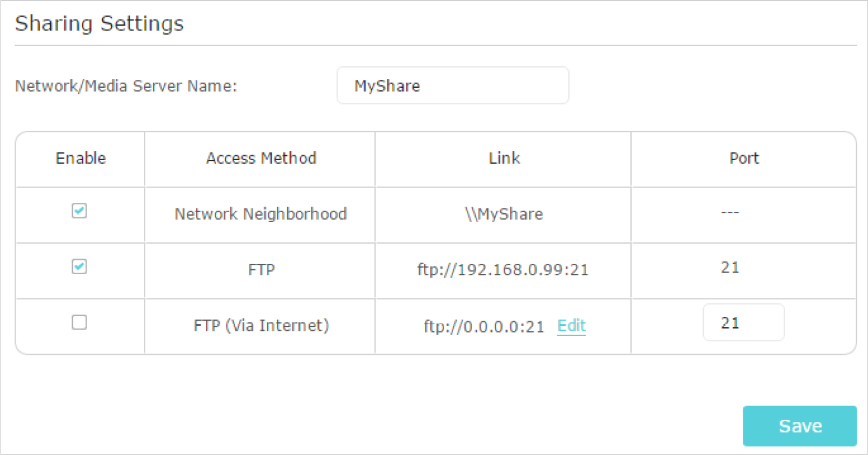Click the FTP row port value 21
Screen dimensions: 868x455
coord(730,267)
